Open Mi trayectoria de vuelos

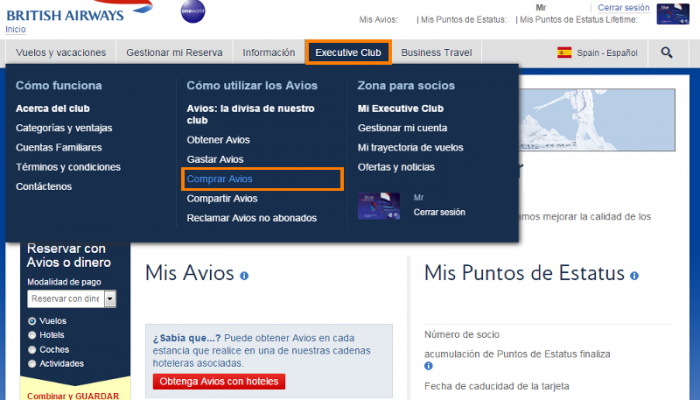click(410, 148)
